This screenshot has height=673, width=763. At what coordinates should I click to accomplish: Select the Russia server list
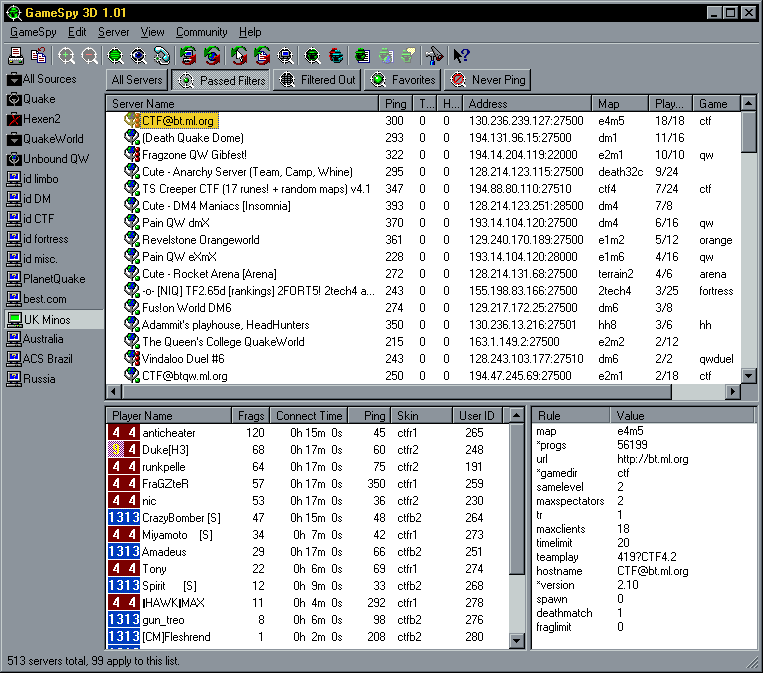coord(31,379)
